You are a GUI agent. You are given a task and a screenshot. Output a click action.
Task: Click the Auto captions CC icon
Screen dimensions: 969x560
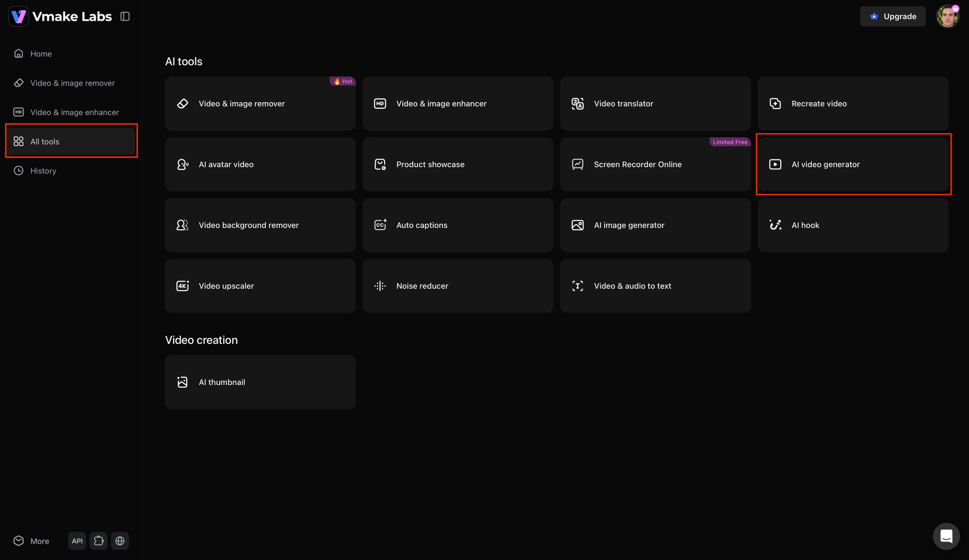click(380, 224)
